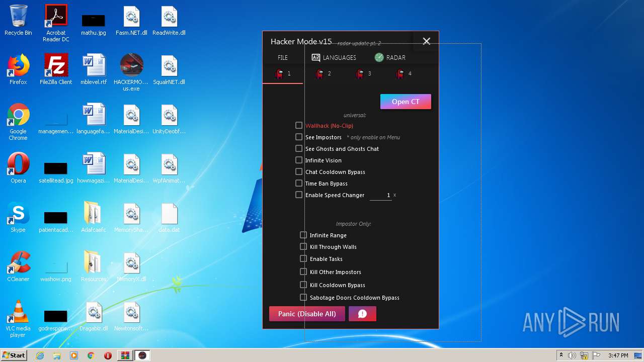Switch to tab 2 with red crewmate
Viewport: 644px width, 362px height.
[323, 74]
